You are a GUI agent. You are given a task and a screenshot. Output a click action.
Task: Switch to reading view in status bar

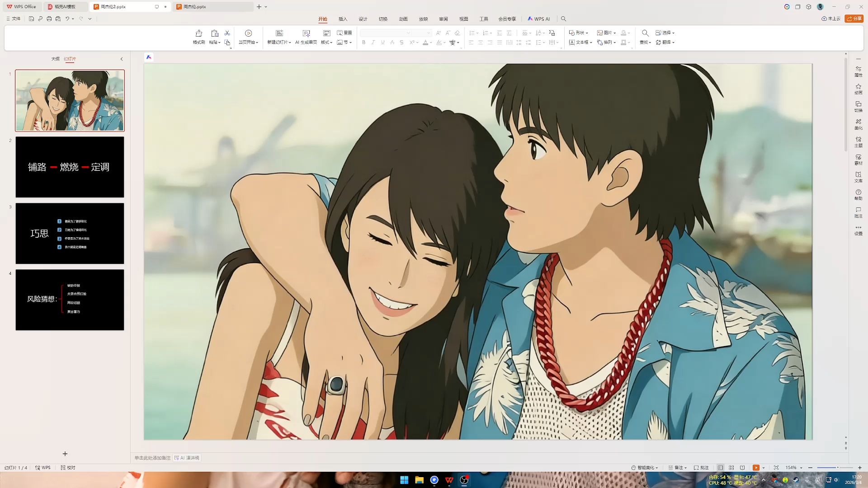coord(742,468)
